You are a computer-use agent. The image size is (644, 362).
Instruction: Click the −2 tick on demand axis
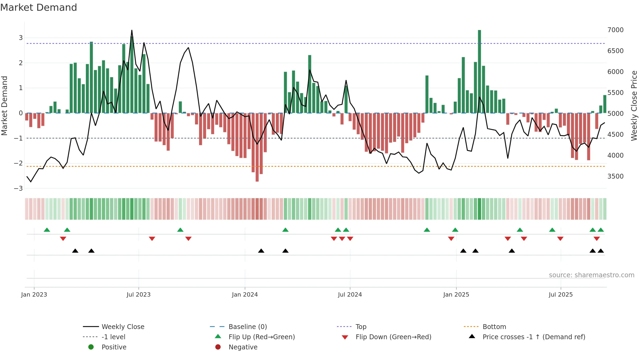pyautogui.click(x=18, y=163)
